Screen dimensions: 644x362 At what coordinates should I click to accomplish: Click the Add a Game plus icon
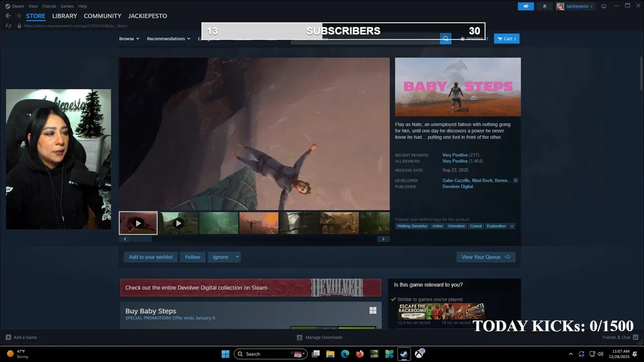tap(8, 337)
